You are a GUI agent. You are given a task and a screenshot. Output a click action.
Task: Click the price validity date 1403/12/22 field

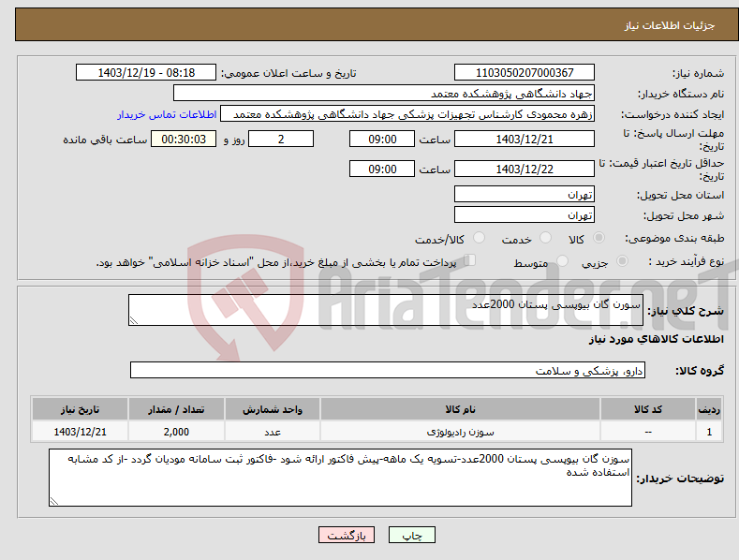pos(525,169)
